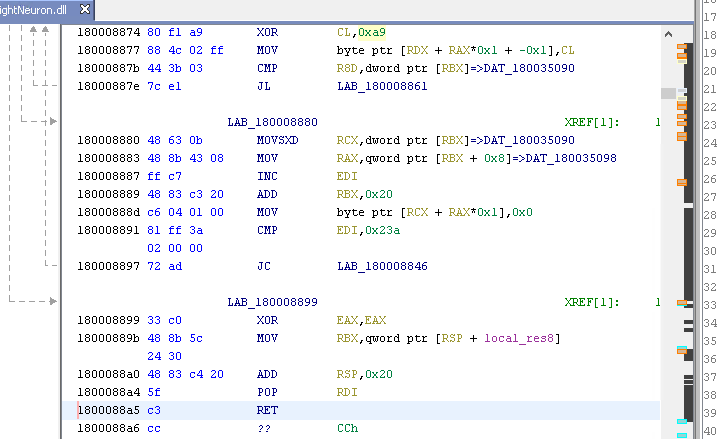The width and height of the screenshot is (717, 439).
Task: Click DAT_180035090 reference in CMP line
Action: [x=529, y=68]
